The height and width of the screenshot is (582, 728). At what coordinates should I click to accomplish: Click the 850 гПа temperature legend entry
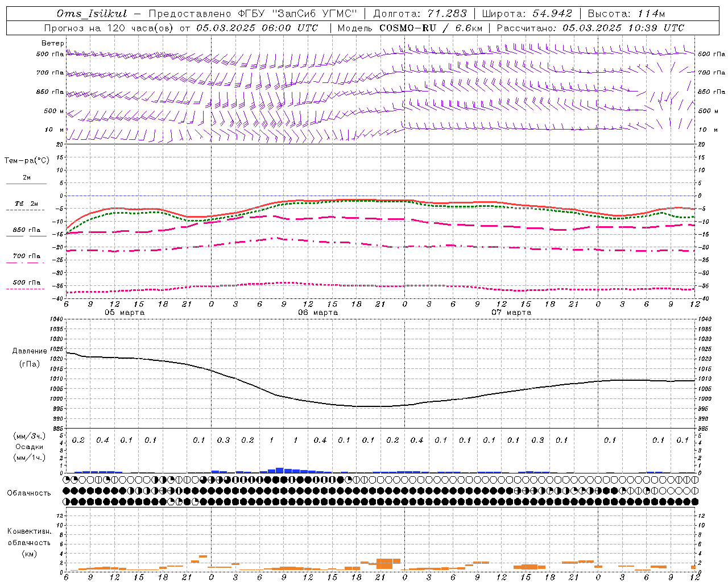click(x=26, y=230)
